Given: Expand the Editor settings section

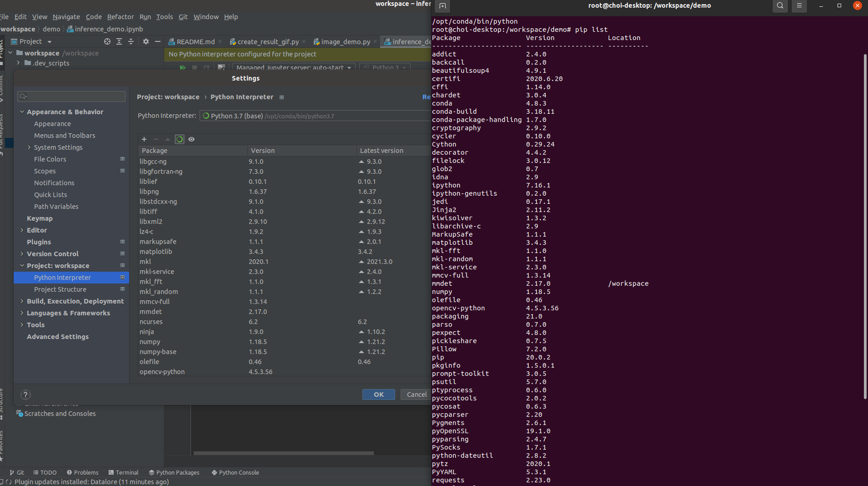Looking at the screenshot, I should coord(22,230).
